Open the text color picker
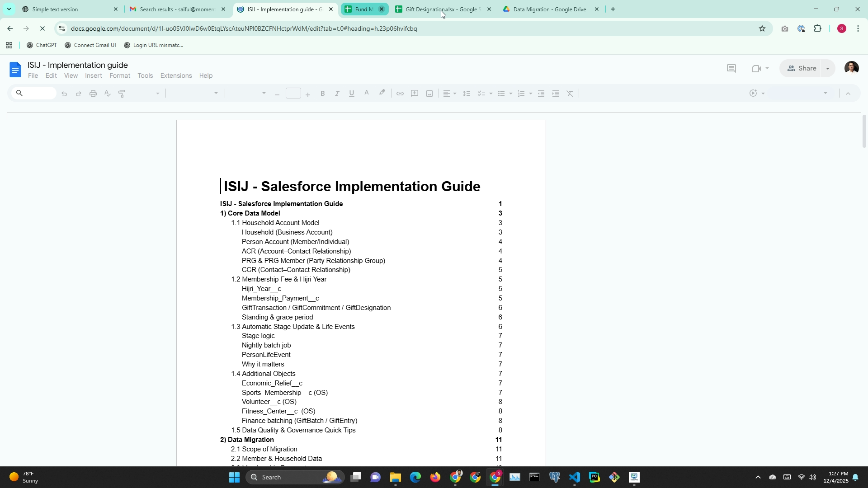 (x=367, y=94)
